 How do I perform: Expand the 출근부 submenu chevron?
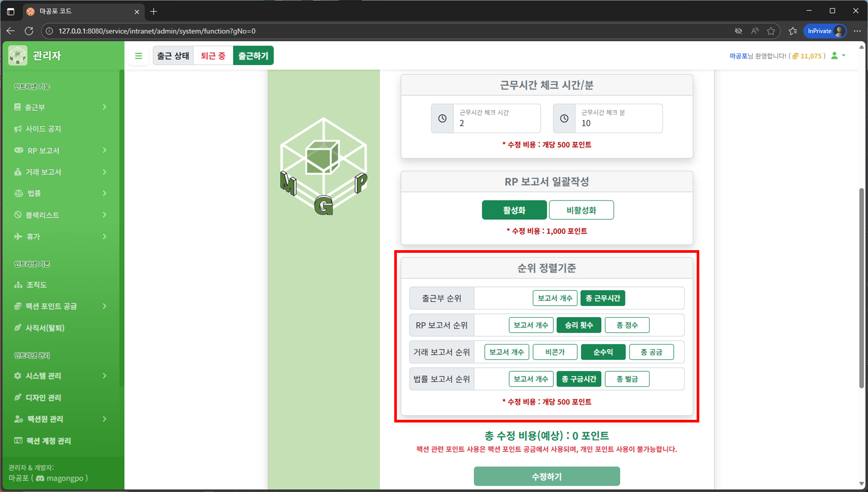104,107
